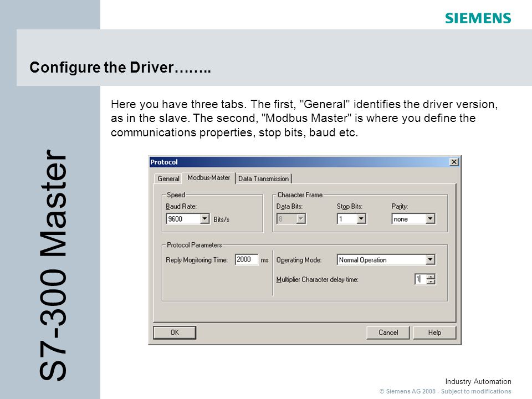This screenshot has width=532, height=399.
Task: Click the "Multiplier Character delay time:" label
Action: click(x=317, y=279)
